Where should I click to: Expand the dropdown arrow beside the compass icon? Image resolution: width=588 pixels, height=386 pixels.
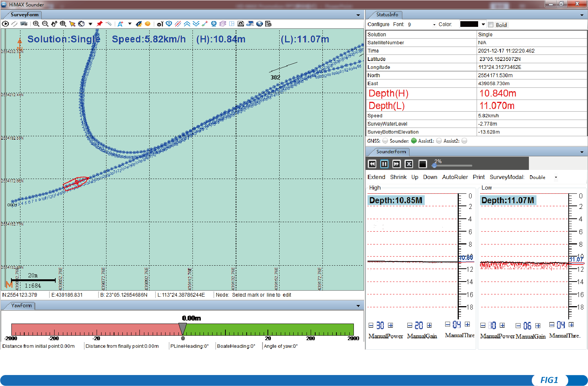point(91,23)
